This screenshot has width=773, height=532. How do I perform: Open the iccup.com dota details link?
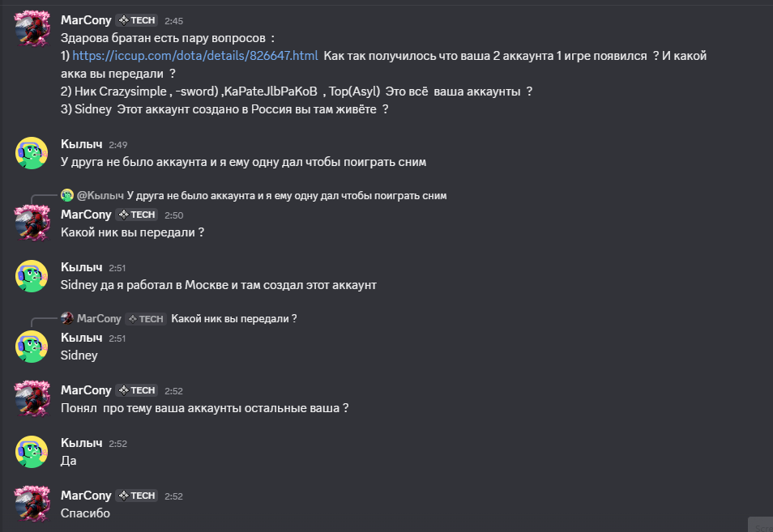pos(195,56)
